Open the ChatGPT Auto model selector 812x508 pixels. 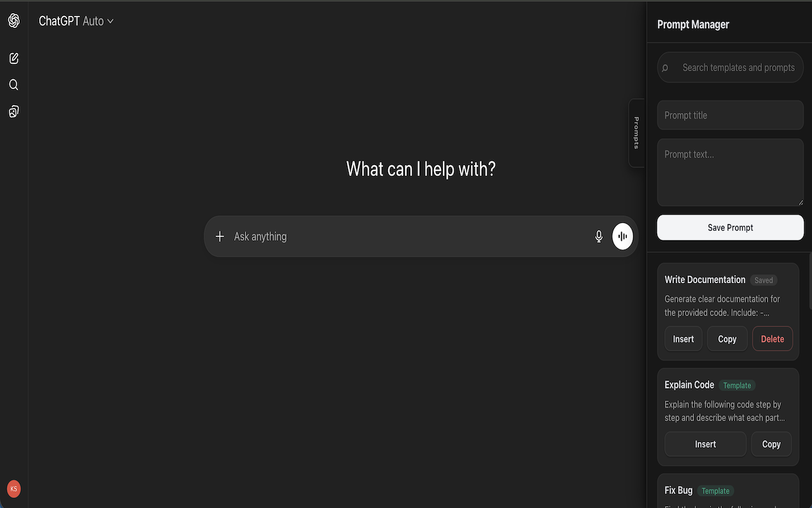point(76,20)
